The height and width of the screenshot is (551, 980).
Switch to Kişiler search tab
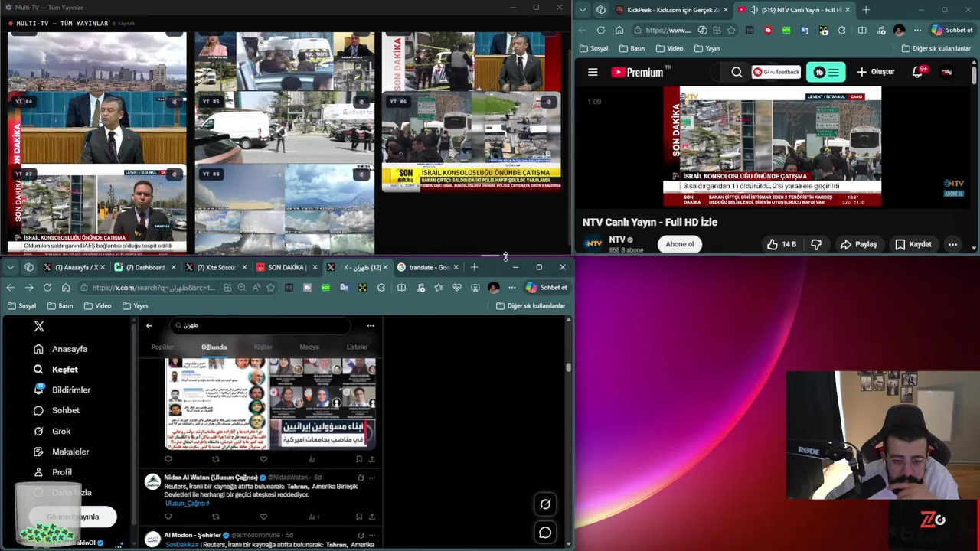(263, 347)
